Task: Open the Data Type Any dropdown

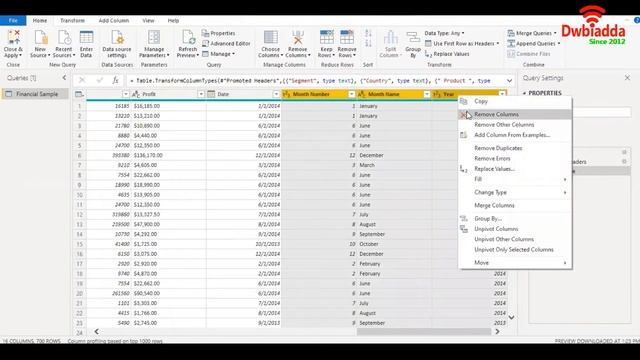Action: (x=444, y=33)
